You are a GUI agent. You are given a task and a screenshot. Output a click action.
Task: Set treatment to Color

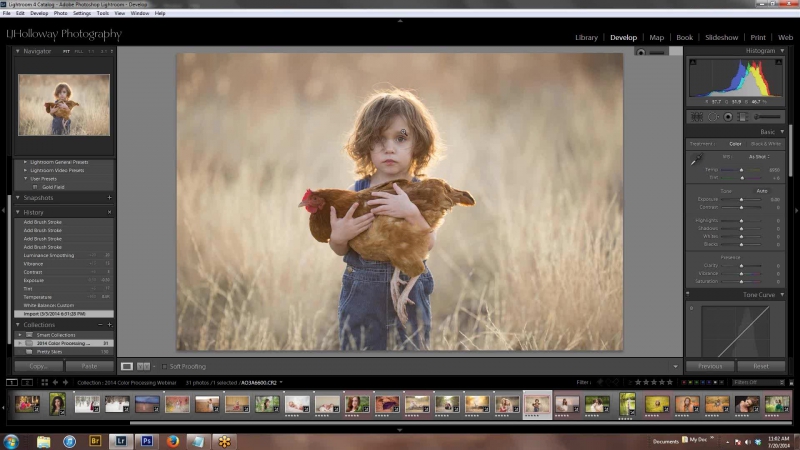click(x=735, y=144)
